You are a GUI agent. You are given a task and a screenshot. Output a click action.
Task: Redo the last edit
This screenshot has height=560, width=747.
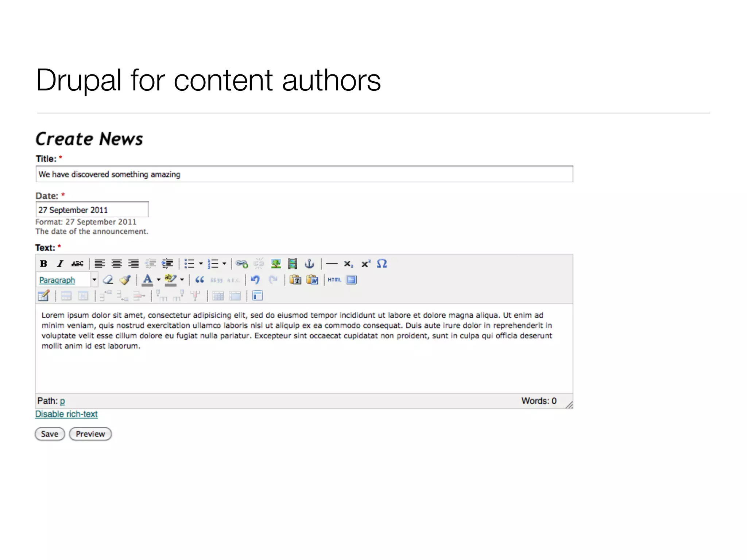point(272,280)
